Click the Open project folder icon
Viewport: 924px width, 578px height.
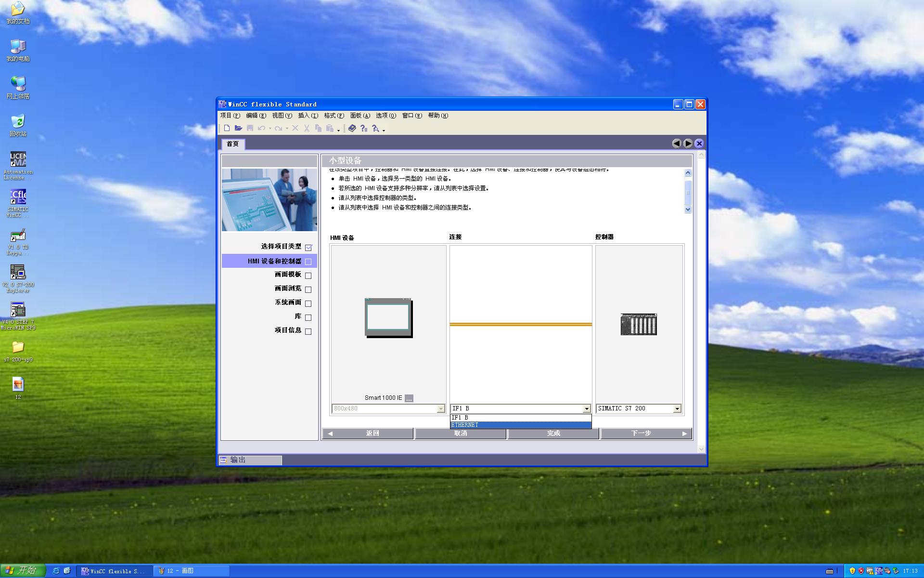click(238, 128)
